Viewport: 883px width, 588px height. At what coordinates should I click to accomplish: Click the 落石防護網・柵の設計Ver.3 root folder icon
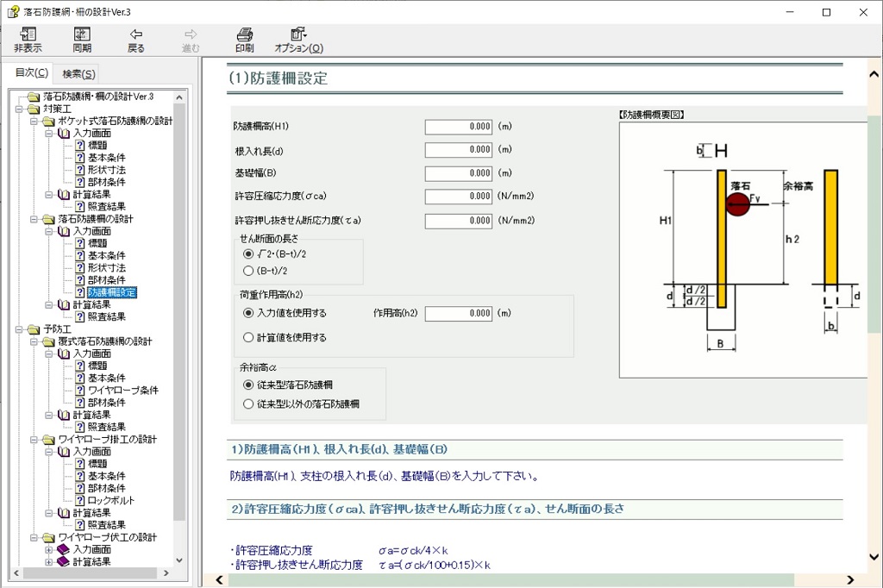34,97
